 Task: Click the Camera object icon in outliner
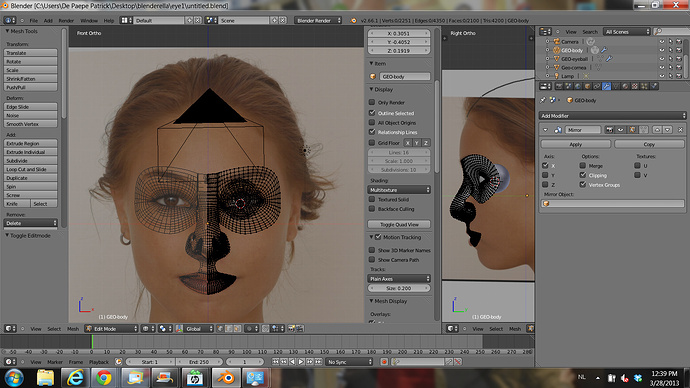pos(557,42)
